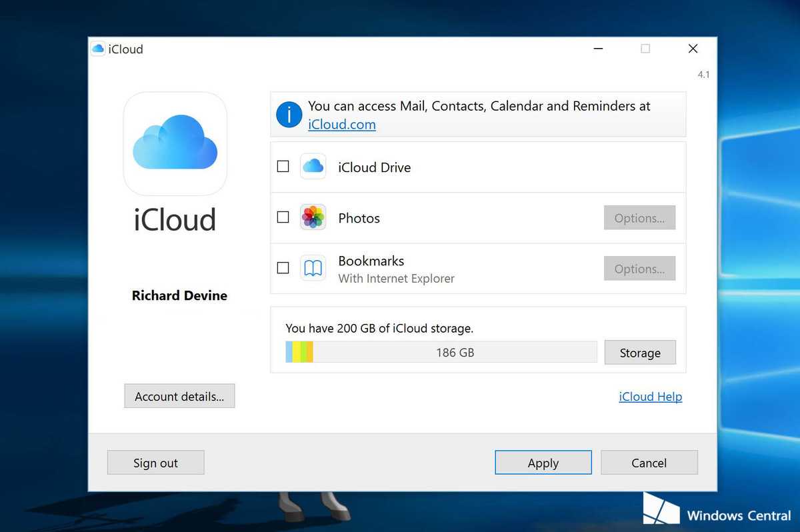Image resolution: width=800 pixels, height=532 pixels.
Task: Click the Photos flower icon
Action: click(x=313, y=217)
